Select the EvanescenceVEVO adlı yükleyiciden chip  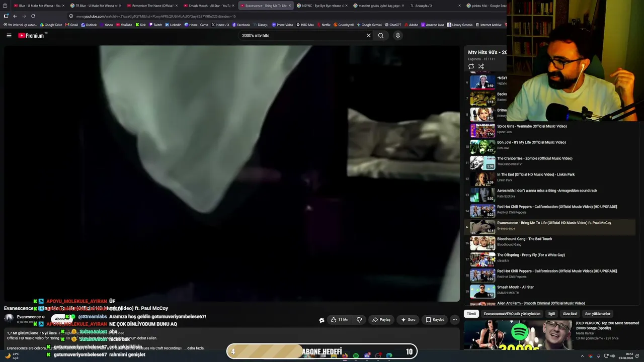coord(512,314)
